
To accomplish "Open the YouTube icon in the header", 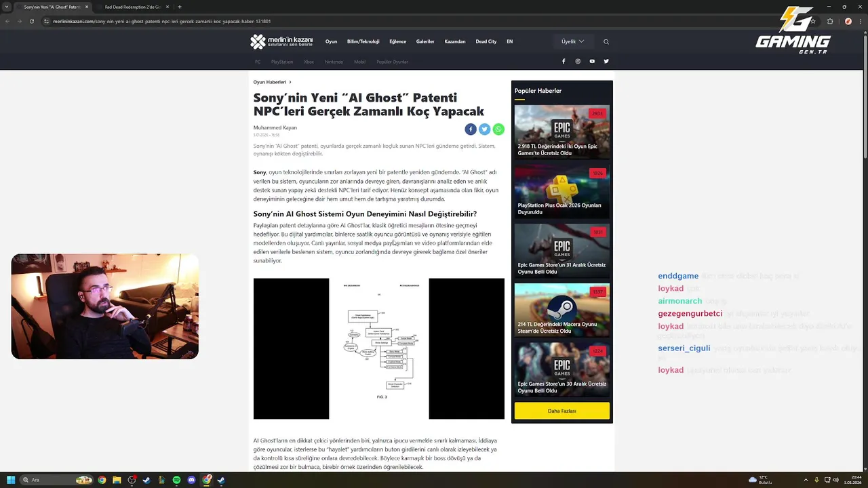I will tap(592, 61).
